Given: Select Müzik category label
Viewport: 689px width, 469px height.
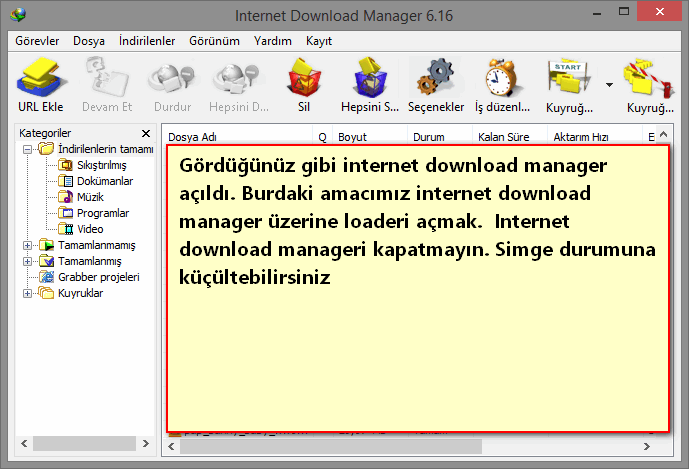Looking at the screenshot, I should click(x=90, y=197).
